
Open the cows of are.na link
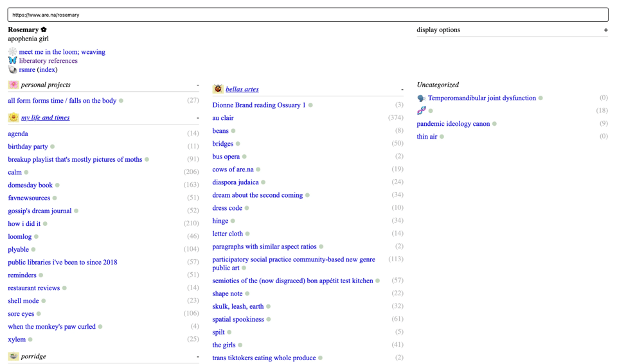click(233, 169)
